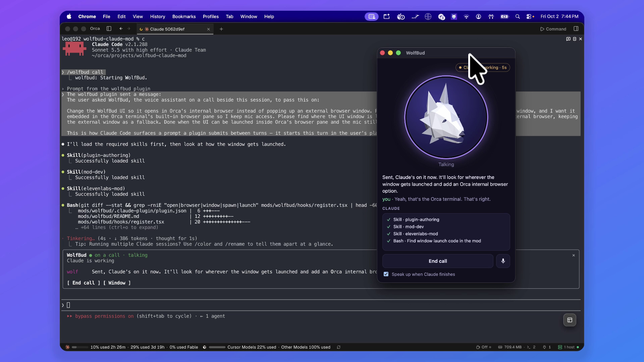Screen dimensions: 644x362
Task: Open the 1 host status indicator
Action: tap(568, 347)
